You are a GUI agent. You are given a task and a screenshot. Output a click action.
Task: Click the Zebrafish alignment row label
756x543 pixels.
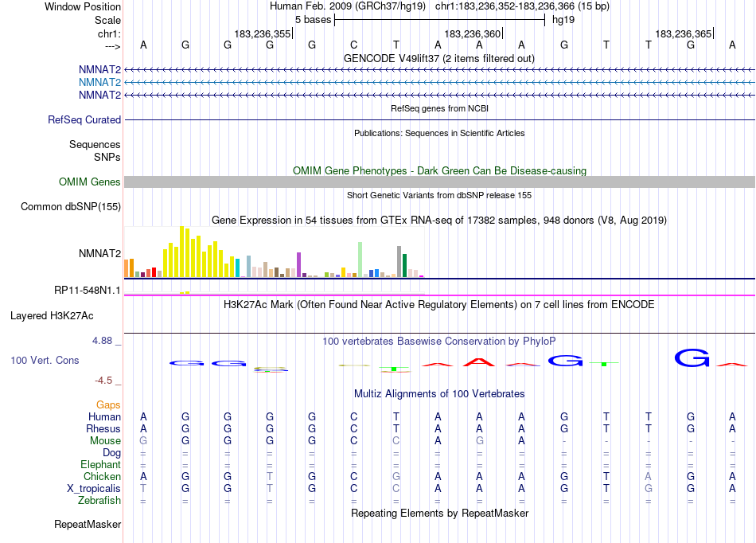99,501
